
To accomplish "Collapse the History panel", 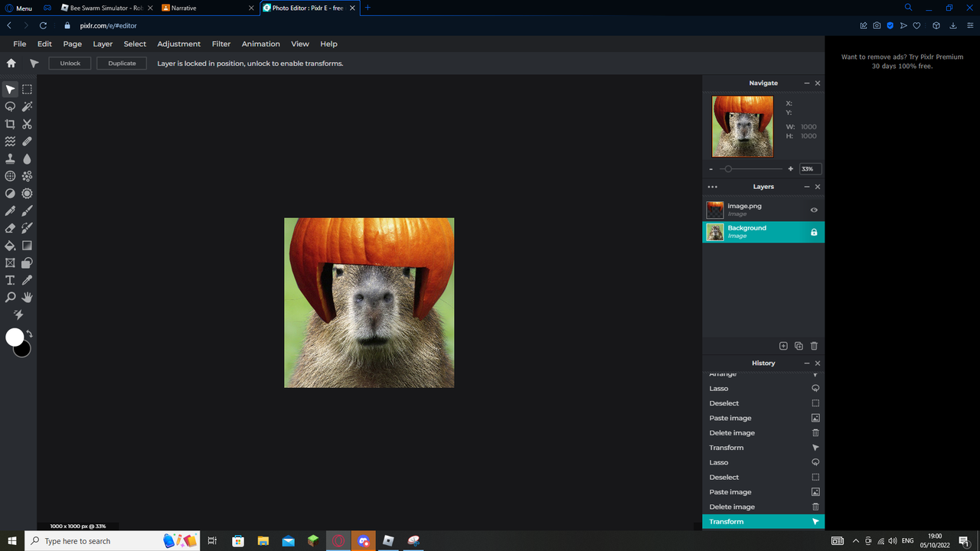I will [x=806, y=364].
